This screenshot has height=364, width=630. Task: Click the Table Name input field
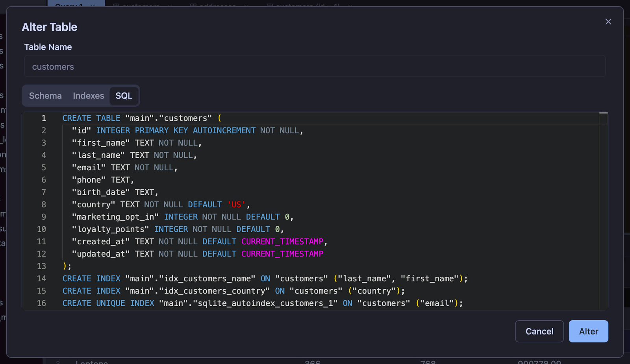pos(315,67)
